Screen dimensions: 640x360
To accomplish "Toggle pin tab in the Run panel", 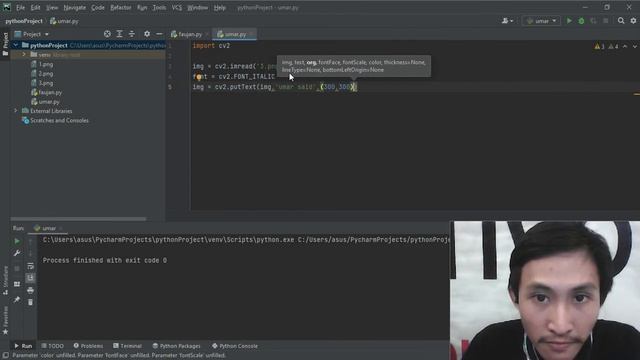I will 17,300.
